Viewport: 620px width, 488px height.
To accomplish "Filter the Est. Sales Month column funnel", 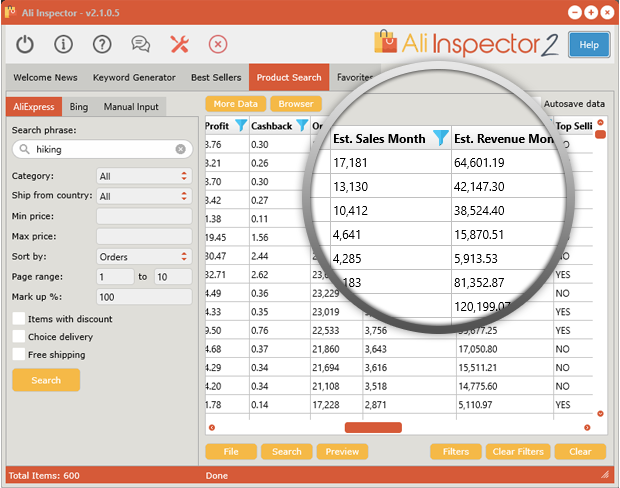I will coord(440,138).
